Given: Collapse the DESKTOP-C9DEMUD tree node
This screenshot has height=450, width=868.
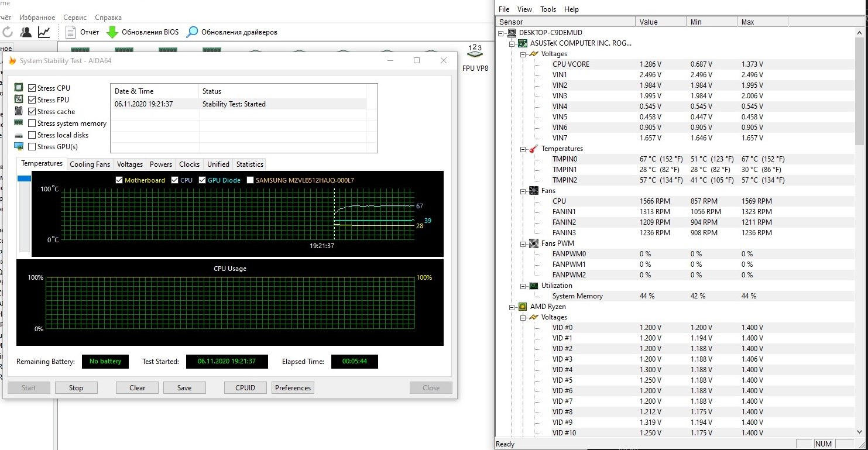Looking at the screenshot, I should (502, 33).
